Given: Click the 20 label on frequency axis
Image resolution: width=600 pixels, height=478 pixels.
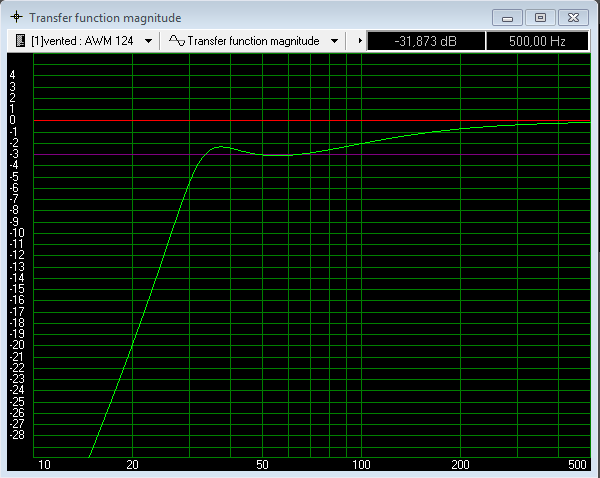Looking at the screenshot, I should point(132,465).
